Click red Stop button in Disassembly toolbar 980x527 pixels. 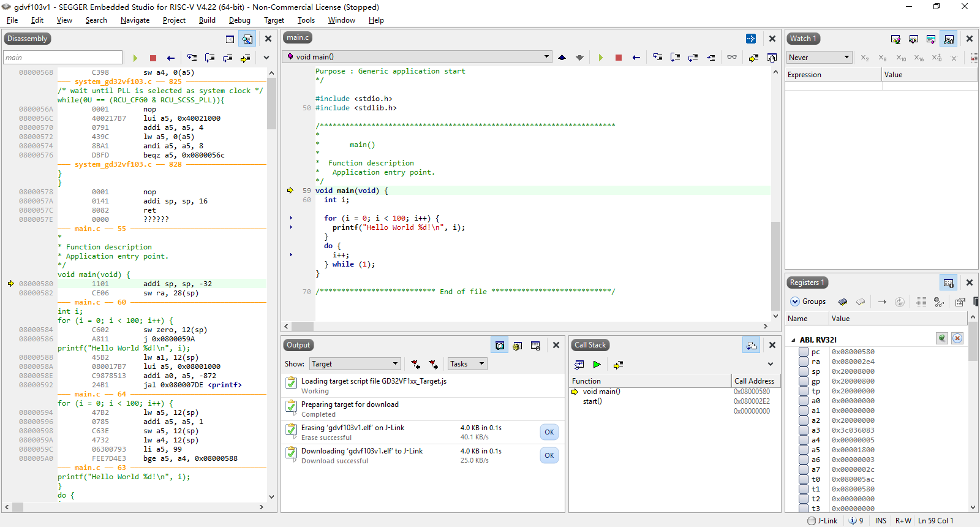tap(153, 58)
